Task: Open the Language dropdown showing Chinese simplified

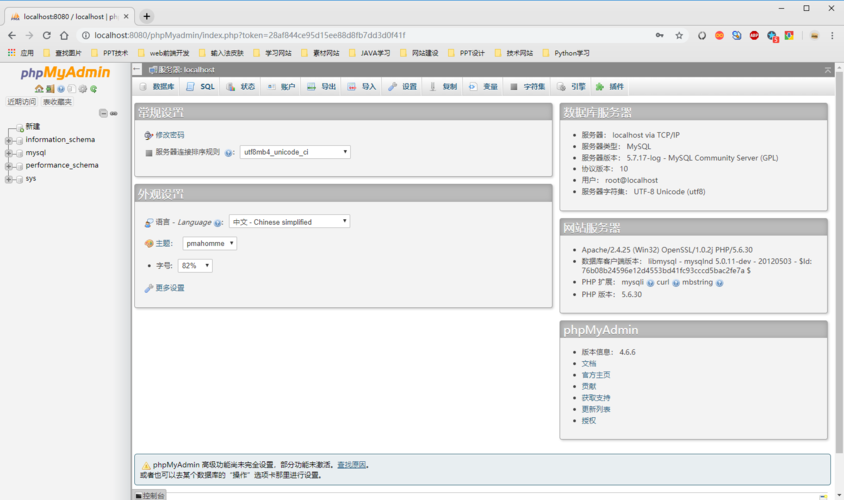Action: (x=290, y=222)
